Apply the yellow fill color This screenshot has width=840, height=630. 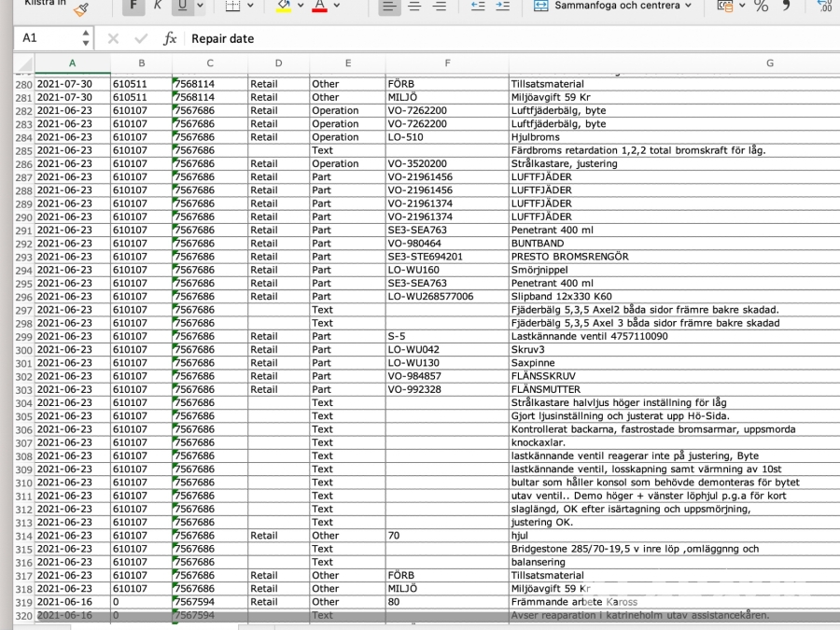point(283,7)
